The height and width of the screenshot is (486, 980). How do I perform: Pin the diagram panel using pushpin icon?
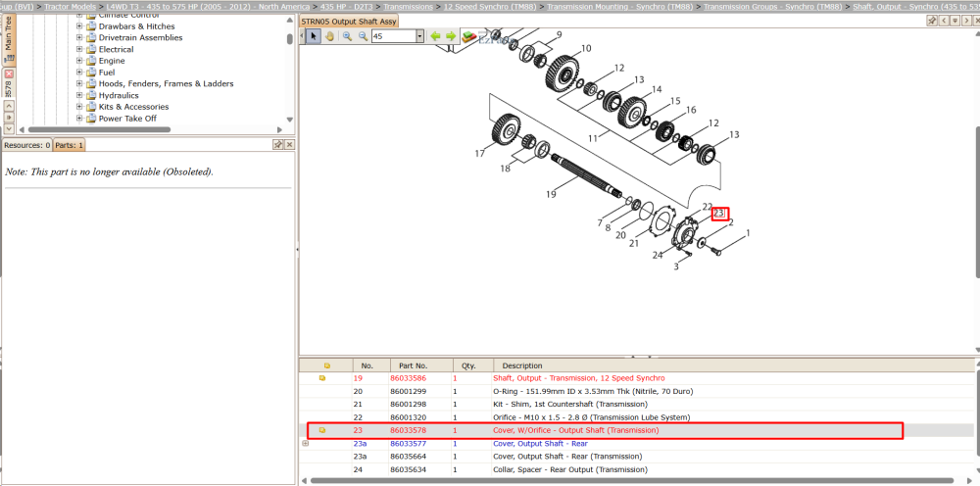[x=932, y=21]
